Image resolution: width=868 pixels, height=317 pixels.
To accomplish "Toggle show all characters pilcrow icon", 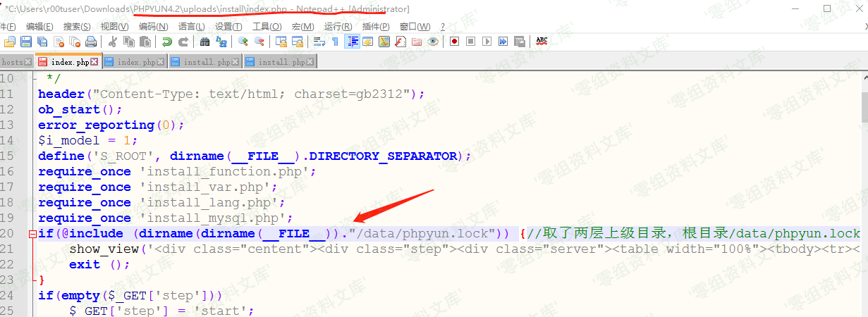I will click(x=335, y=42).
